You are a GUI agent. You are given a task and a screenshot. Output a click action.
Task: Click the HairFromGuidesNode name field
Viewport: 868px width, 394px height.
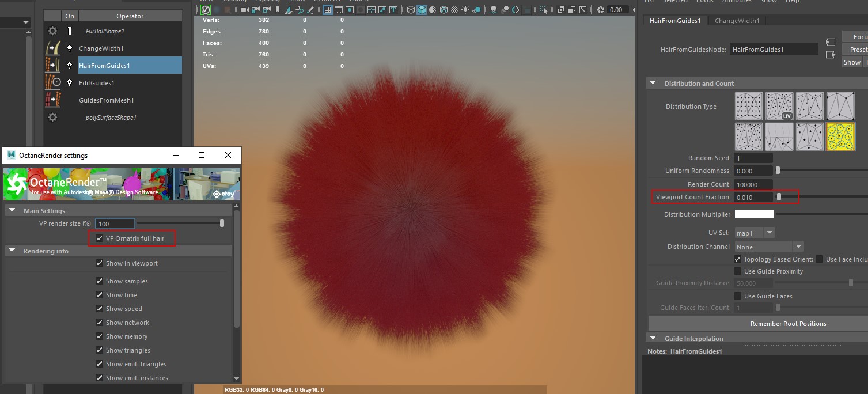pyautogui.click(x=774, y=50)
